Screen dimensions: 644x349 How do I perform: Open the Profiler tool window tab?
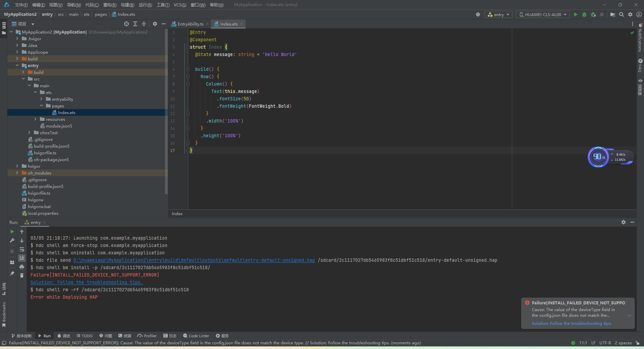pos(147,336)
